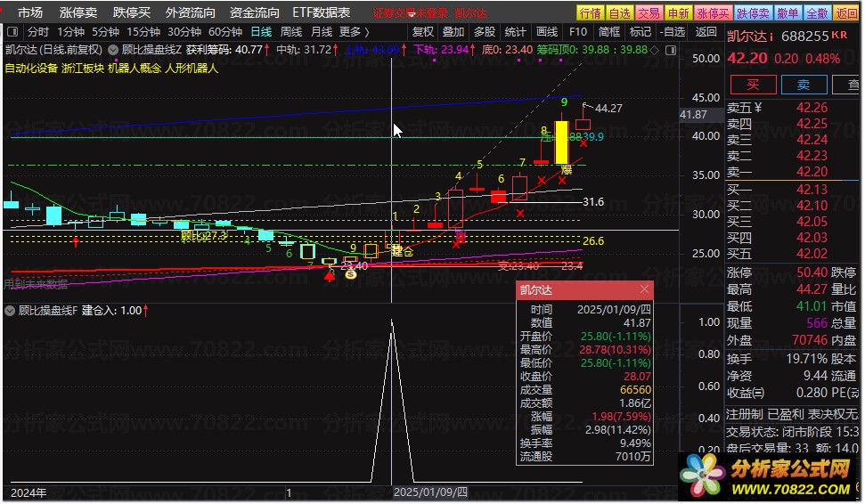
Task: Click the 统计 toolbar item
Action: (515, 32)
